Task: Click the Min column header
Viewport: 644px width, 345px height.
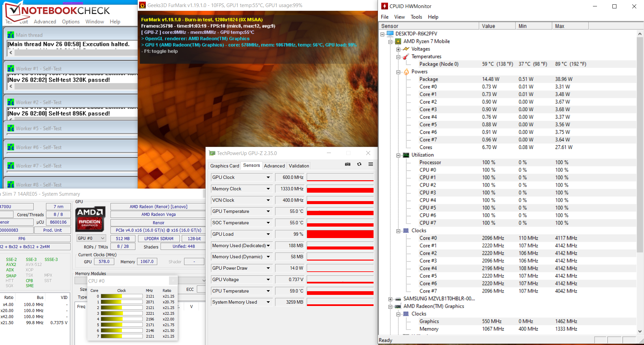Action: click(534, 26)
